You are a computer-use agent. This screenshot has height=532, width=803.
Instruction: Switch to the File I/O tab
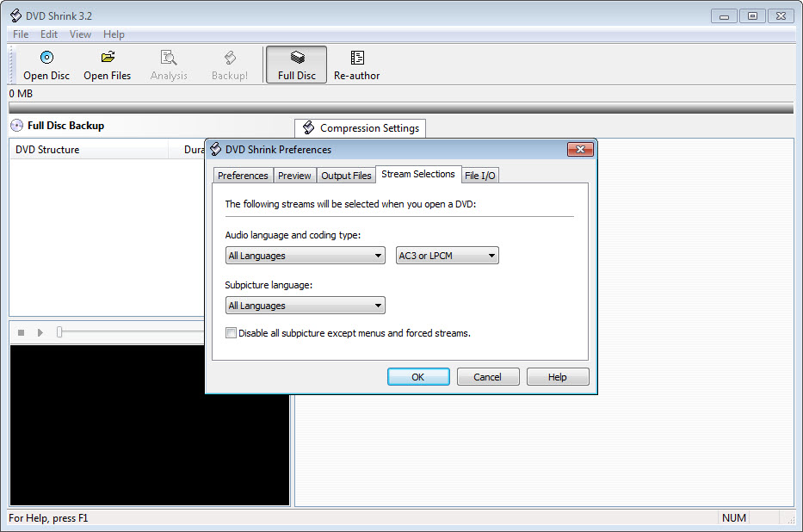[480, 175]
